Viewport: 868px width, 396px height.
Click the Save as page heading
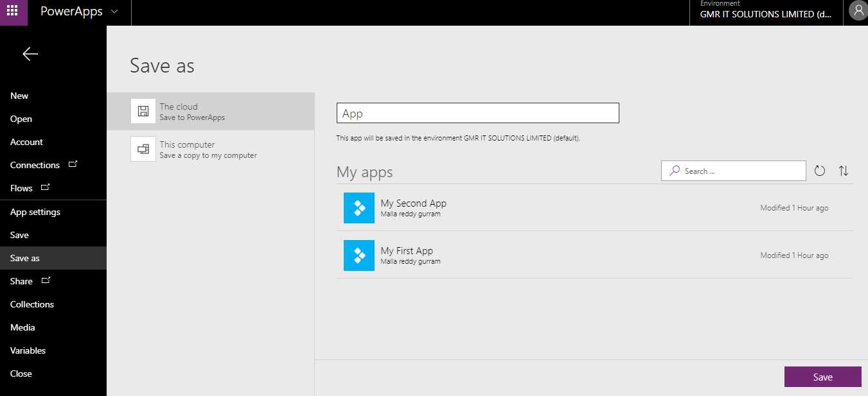[162, 65]
